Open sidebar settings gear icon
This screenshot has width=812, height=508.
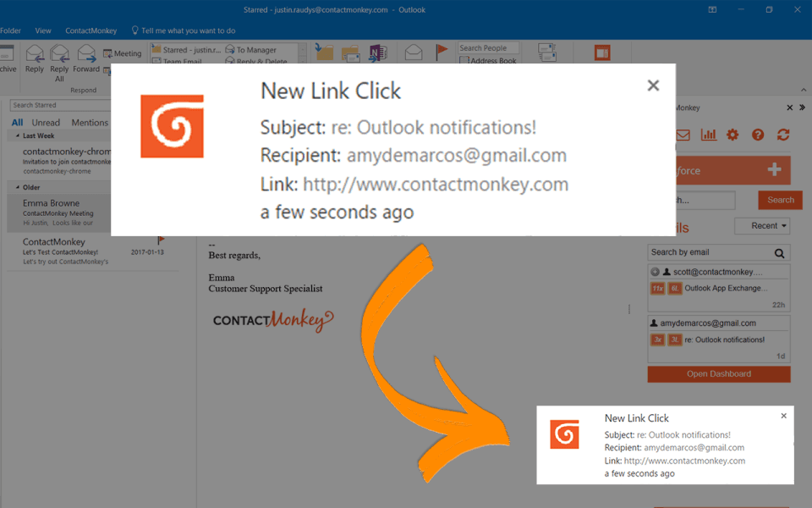732,135
